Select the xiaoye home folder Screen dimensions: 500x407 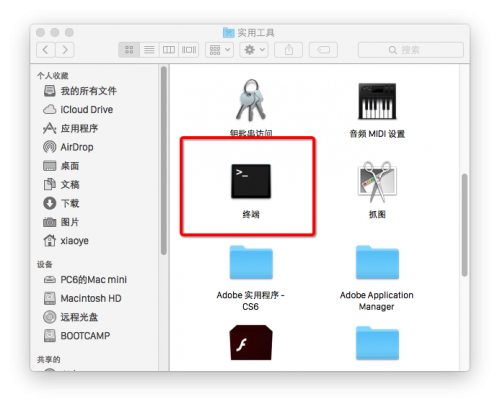66,241
